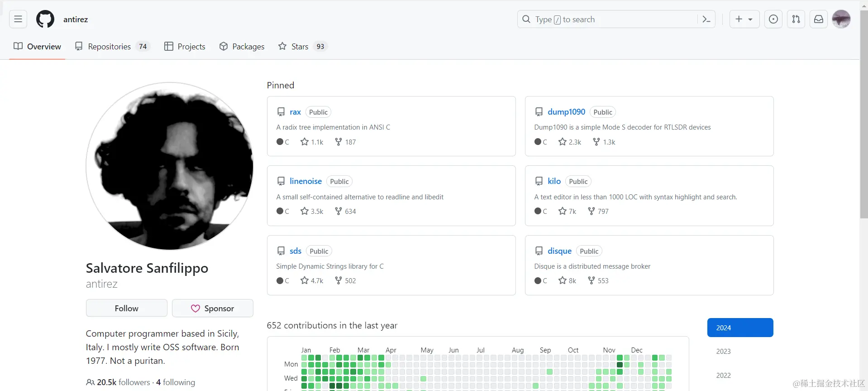Open the linenoise repository
Image resolution: width=868 pixels, height=391 pixels.
pyautogui.click(x=305, y=181)
